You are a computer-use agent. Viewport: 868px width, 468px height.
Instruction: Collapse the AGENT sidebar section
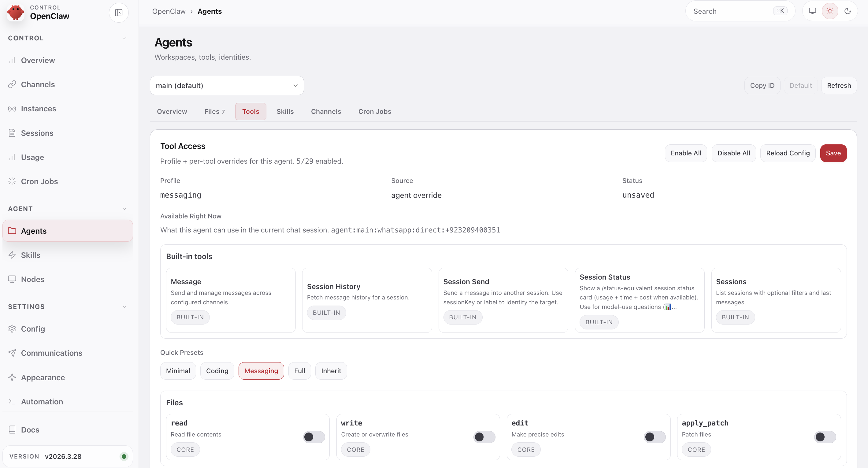pos(124,209)
